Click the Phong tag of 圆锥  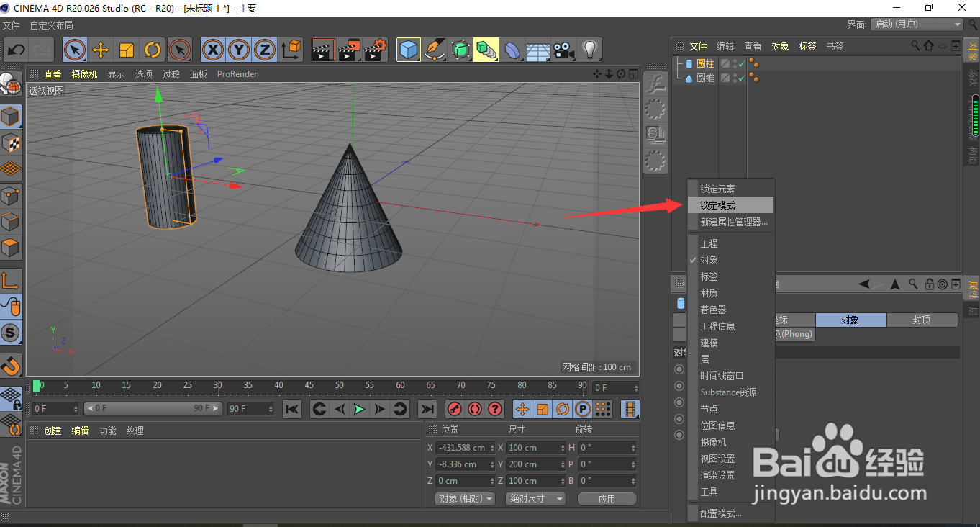coord(753,78)
